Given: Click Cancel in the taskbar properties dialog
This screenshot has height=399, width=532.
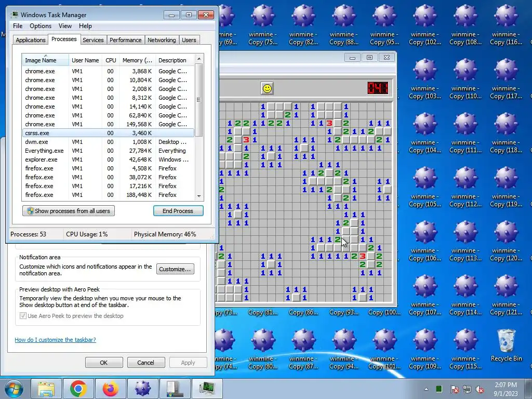Looking at the screenshot, I should (x=145, y=362).
